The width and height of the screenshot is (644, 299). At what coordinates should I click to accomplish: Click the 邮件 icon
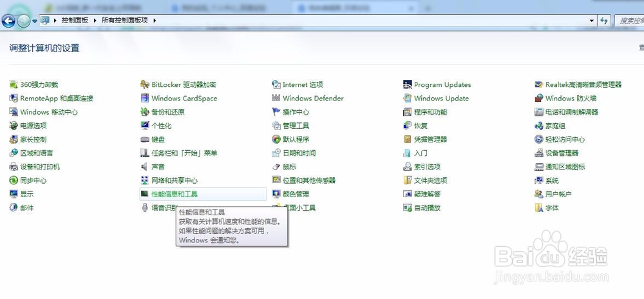(14, 208)
